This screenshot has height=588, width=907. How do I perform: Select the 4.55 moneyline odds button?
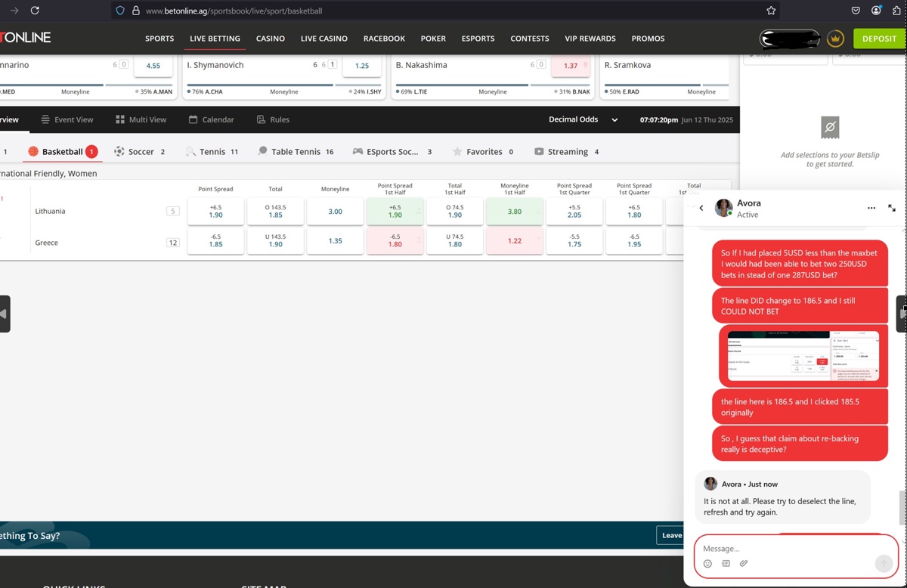click(x=153, y=66)
